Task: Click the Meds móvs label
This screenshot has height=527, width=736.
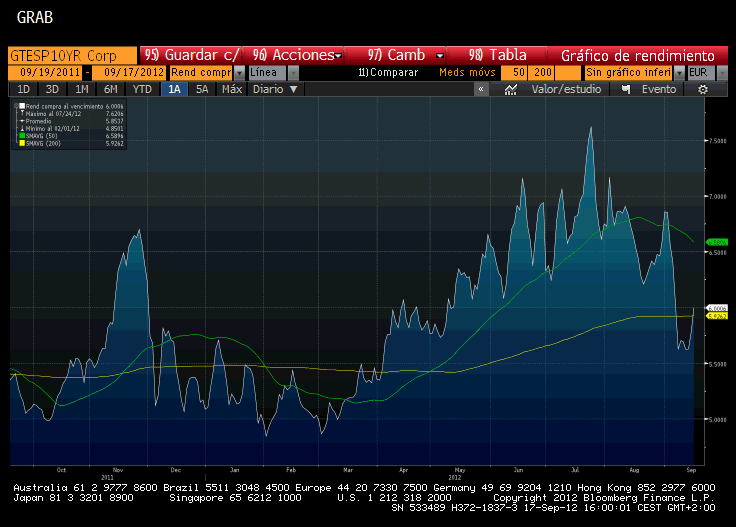Action: click(467, 73)
